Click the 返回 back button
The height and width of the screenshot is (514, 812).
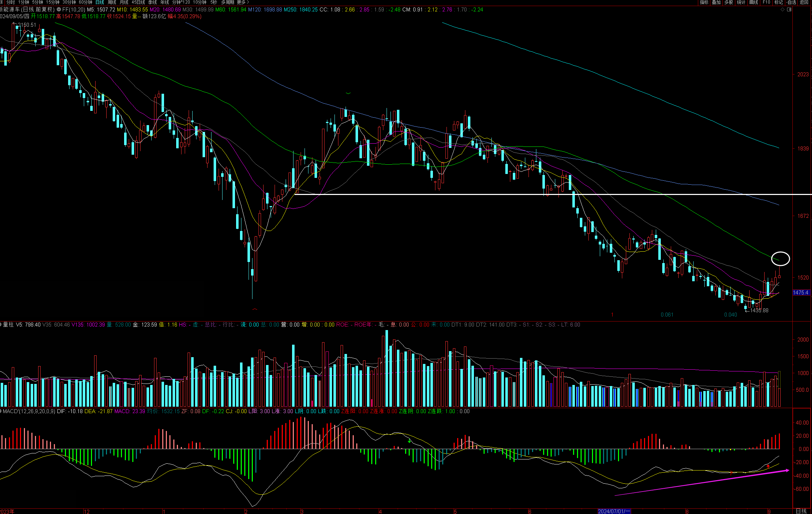[804, 2]
